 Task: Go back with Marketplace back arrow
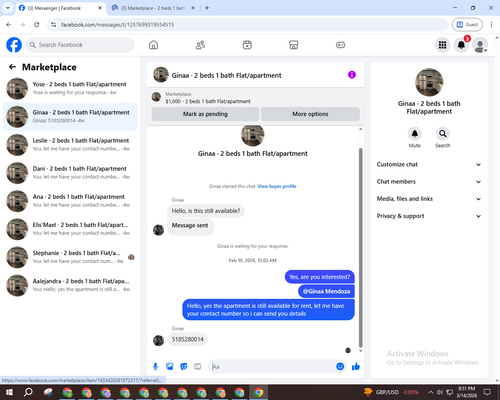coord(13,67)
